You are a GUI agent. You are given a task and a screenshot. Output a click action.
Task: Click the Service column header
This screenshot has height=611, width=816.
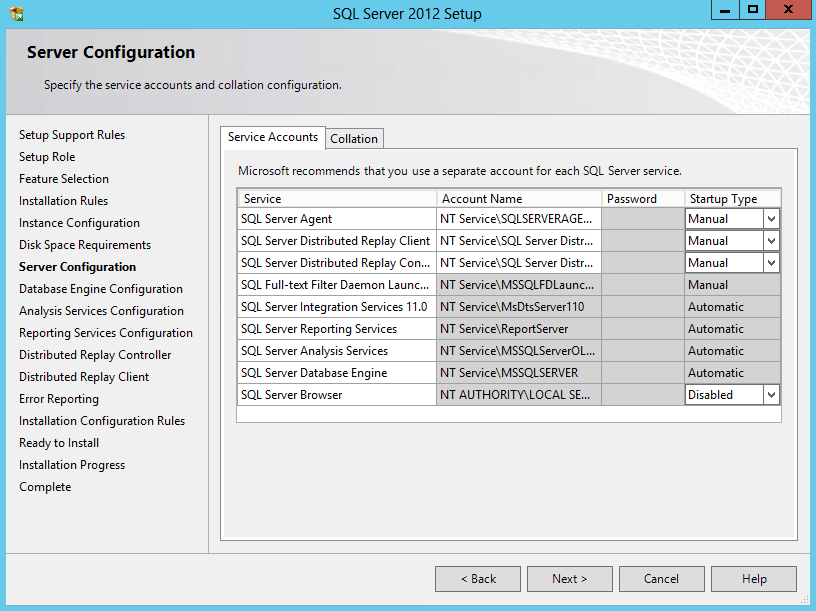click(337, 199)
